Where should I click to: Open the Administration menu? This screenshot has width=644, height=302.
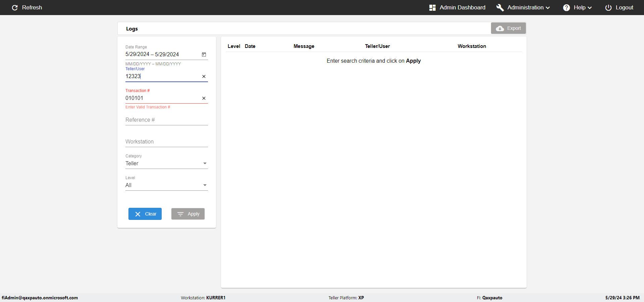[x=523, y=7]
